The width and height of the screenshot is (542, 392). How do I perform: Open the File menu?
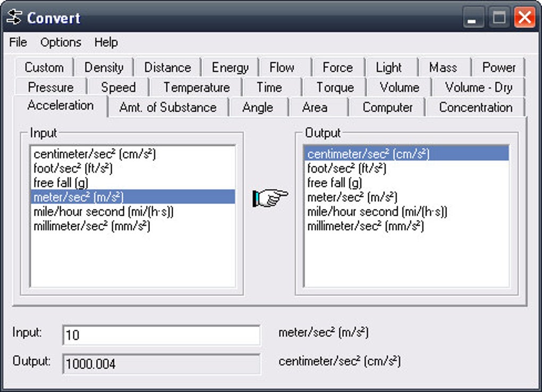(x=17, y=42)
